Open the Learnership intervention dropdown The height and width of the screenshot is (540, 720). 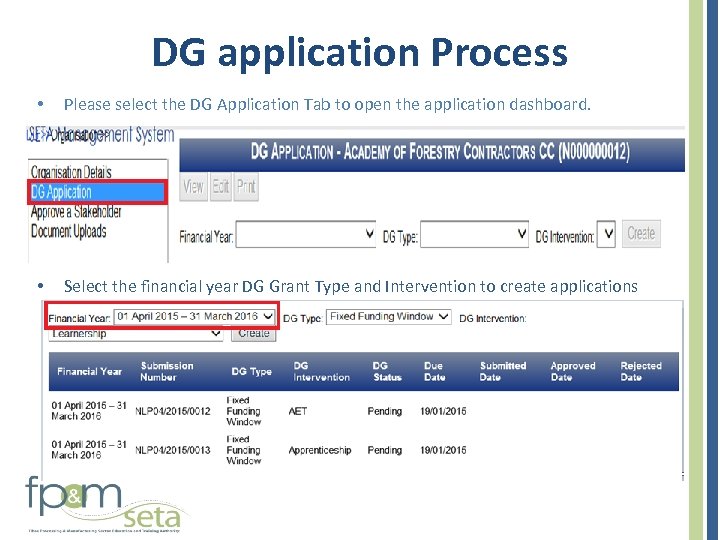135,334
